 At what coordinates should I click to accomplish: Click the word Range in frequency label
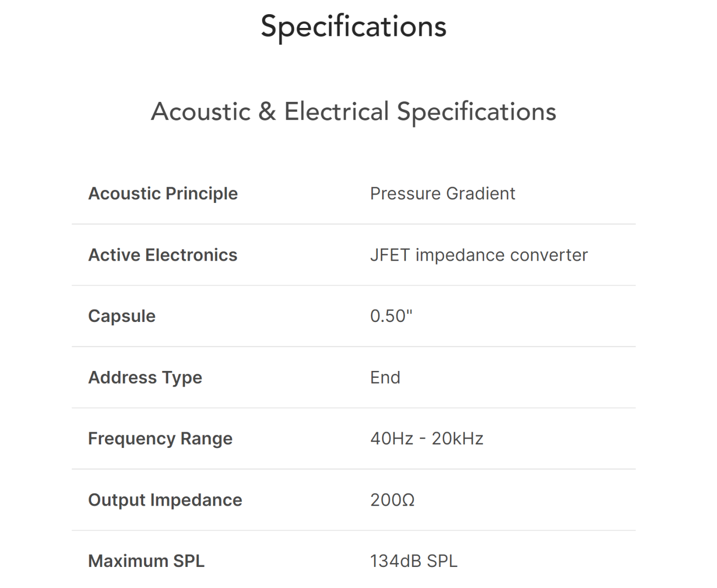click(x=206, y=439)
